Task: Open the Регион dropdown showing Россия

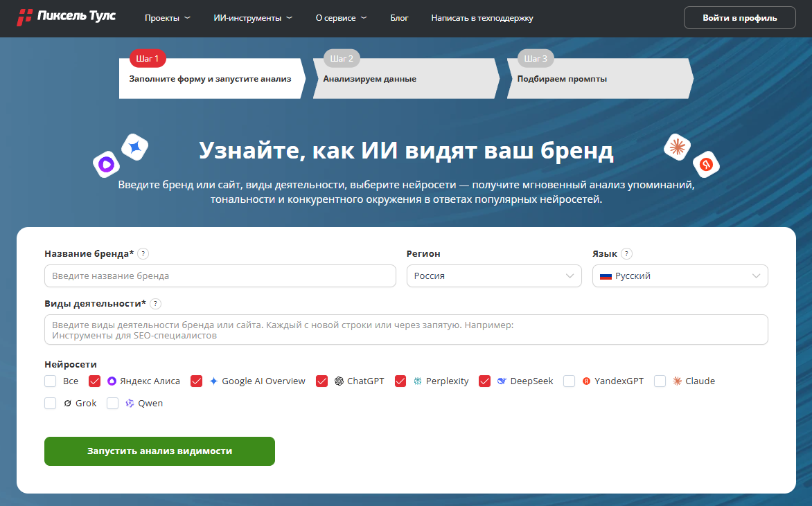Action: (494, 275)
